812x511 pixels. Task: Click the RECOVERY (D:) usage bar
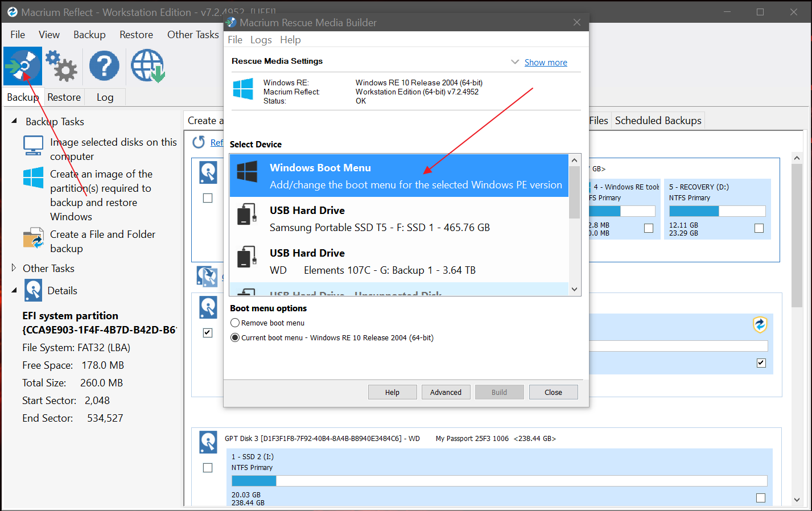[x=717, y=211]
